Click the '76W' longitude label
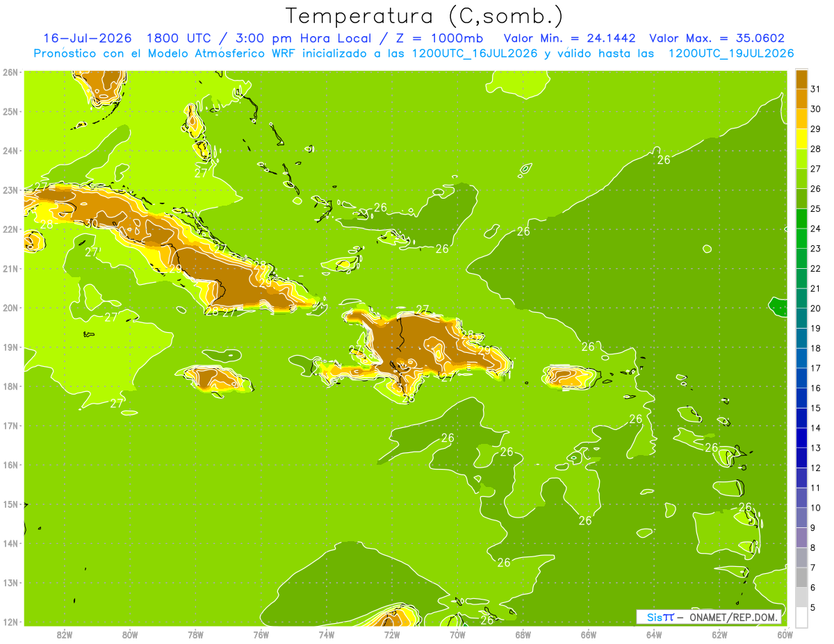Screen dimensions: 834x644 tap(261, 634)
